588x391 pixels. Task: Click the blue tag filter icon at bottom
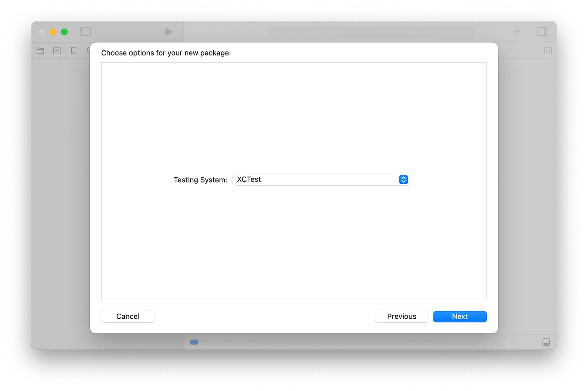click(x=194, y=342)
